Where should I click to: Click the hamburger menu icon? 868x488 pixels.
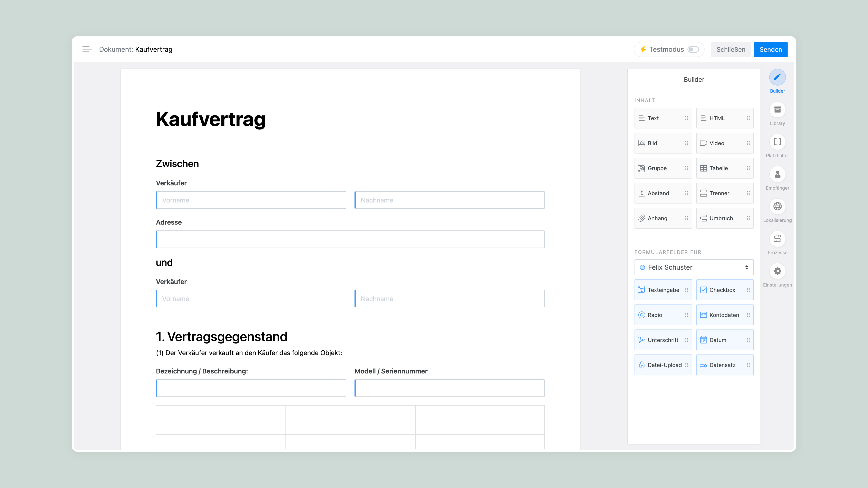coord(87,49)
